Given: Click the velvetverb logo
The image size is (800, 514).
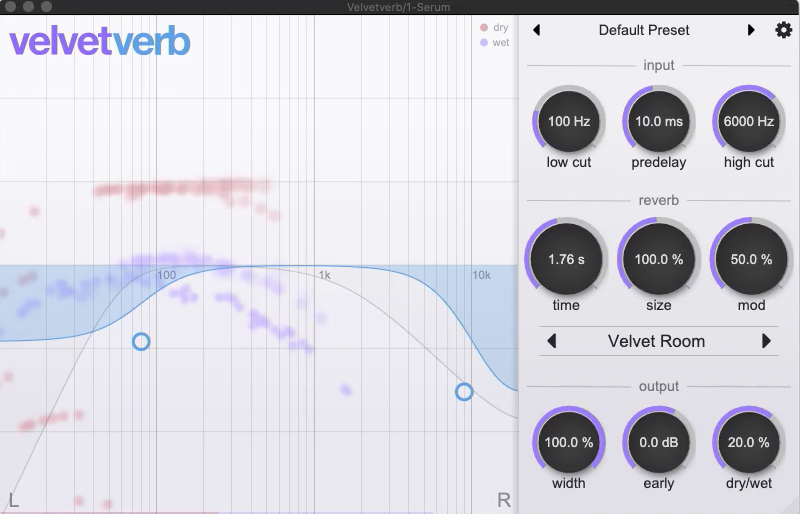Looking at the screenshot, I should click(100, 41).
